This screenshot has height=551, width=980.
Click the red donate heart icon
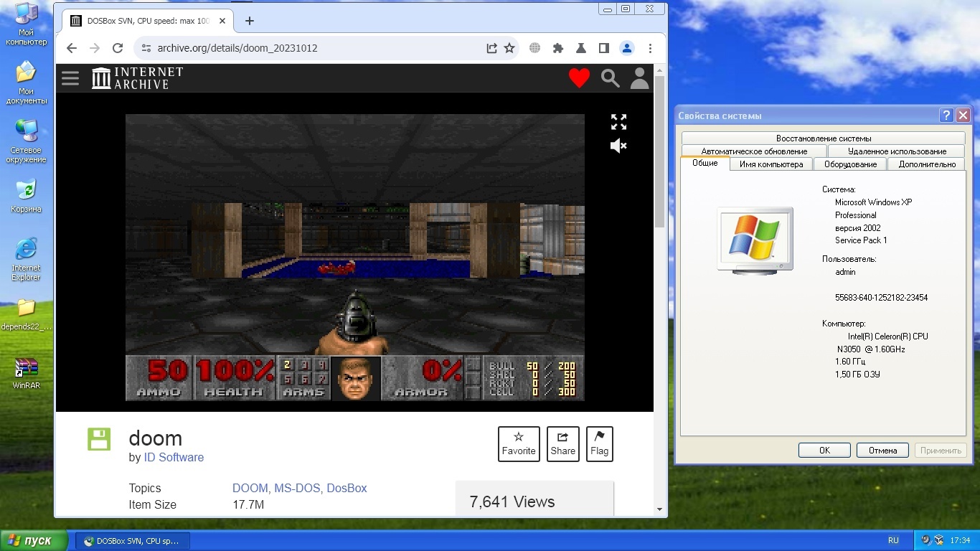point(579,78)
